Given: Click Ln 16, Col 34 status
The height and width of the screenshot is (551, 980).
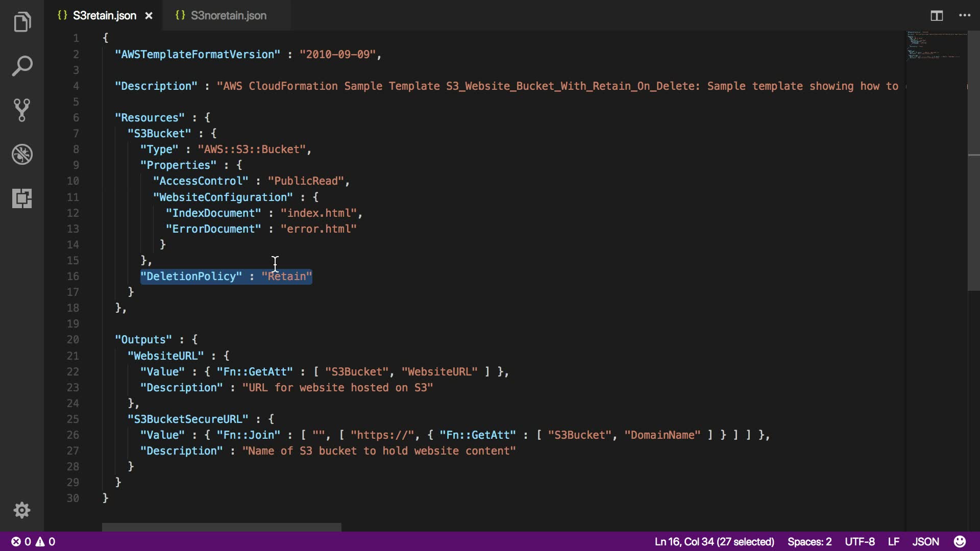Looking at the screenshot, I should tap(714, 541).
